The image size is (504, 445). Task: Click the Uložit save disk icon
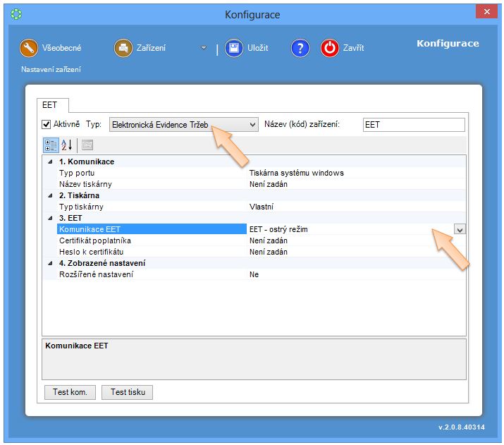tap(234, 48)
